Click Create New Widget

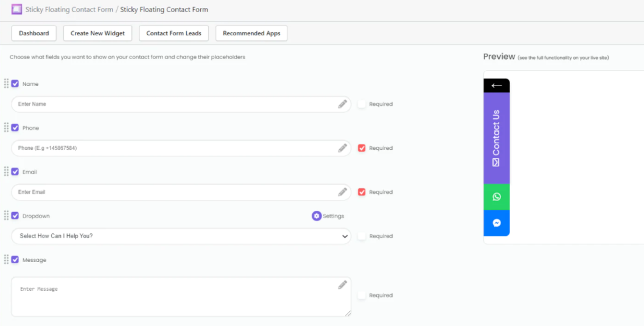click(97, 34)
